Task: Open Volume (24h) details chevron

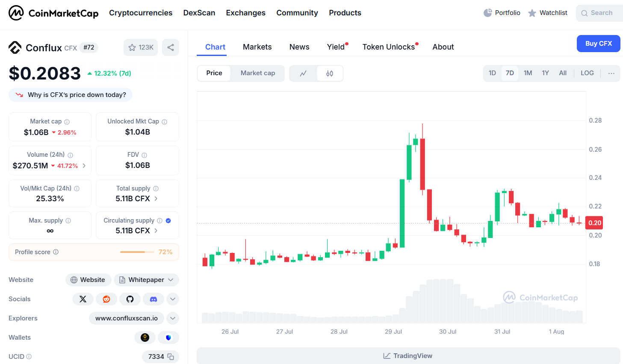Action: coord(84,166)
